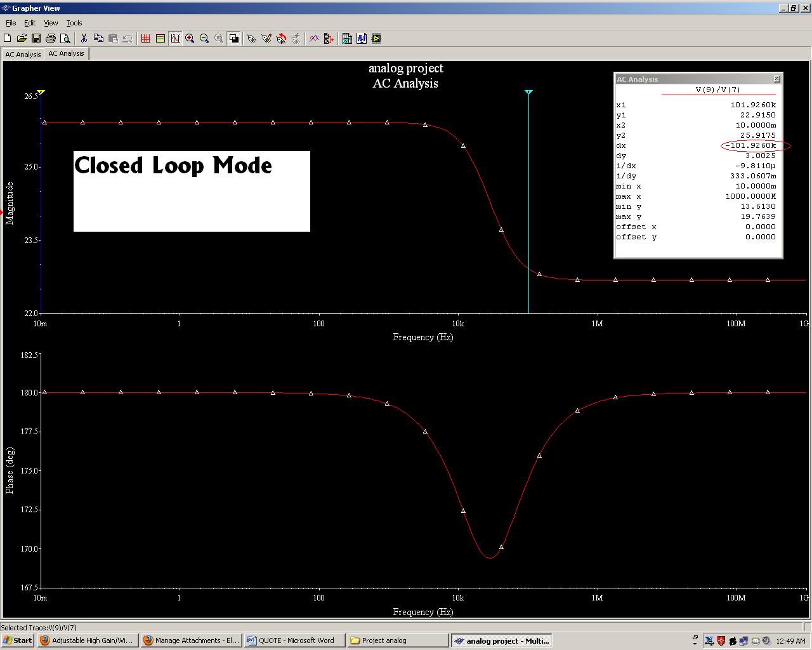Toggle the measurement cursors
Image resolution: width=812 pixels, height=650 pixels.
pos(175,39)
